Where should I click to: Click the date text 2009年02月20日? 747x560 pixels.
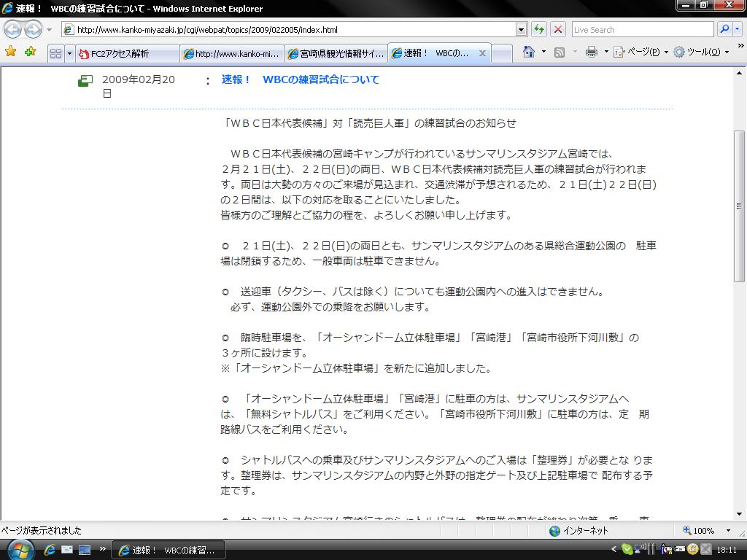pos(138,86)
